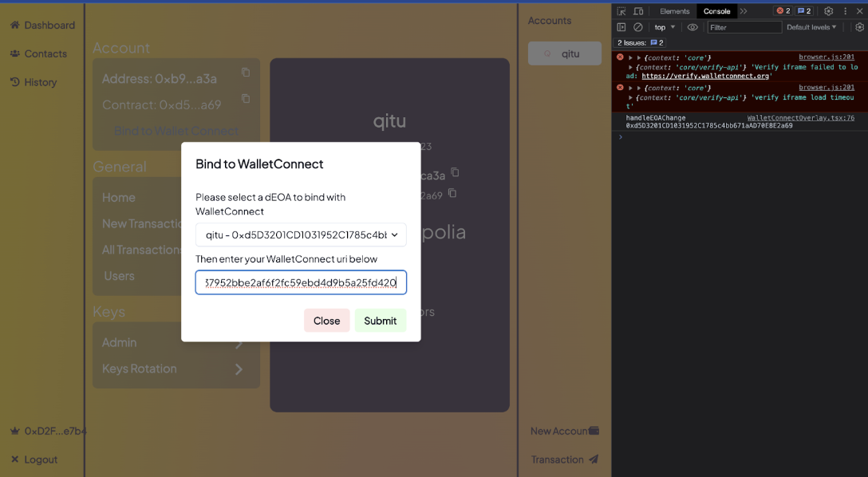Copy the account Address using the copy icon

[x=246, y=72]
